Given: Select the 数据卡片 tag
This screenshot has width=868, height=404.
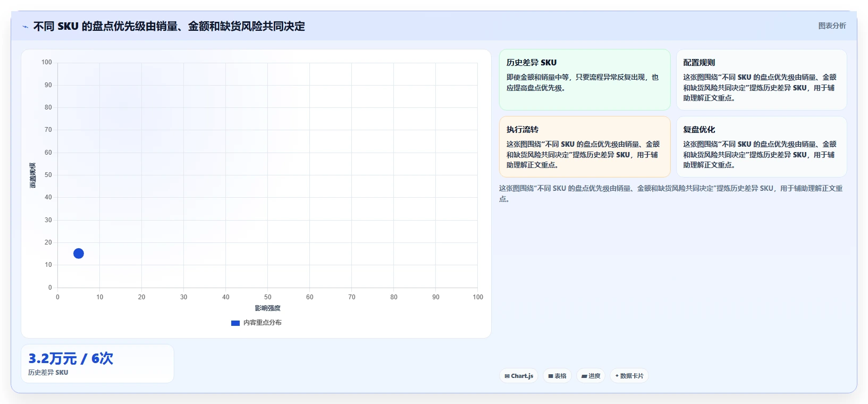Looking at the screenshot, I should 629,376.
